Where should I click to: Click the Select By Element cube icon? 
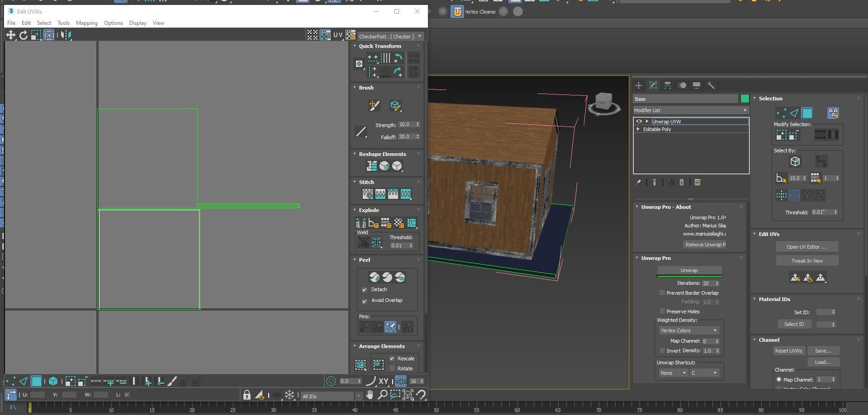pyautogui.click(x=795, y=161)
